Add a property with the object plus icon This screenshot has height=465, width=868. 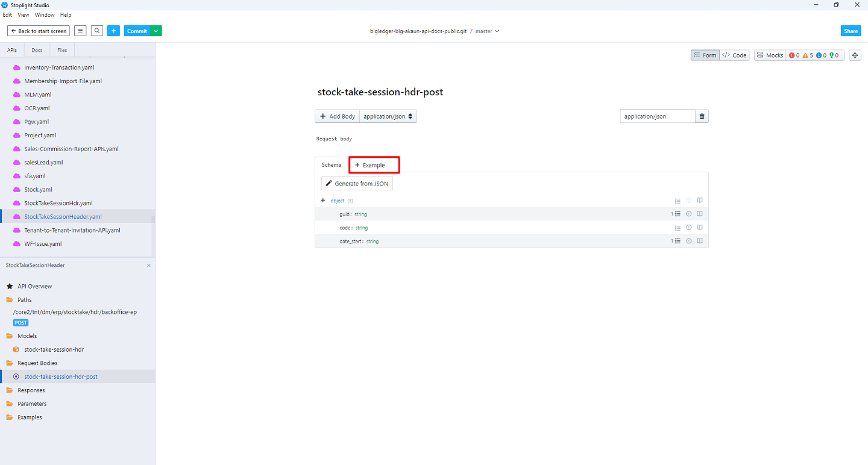[323, 201]
